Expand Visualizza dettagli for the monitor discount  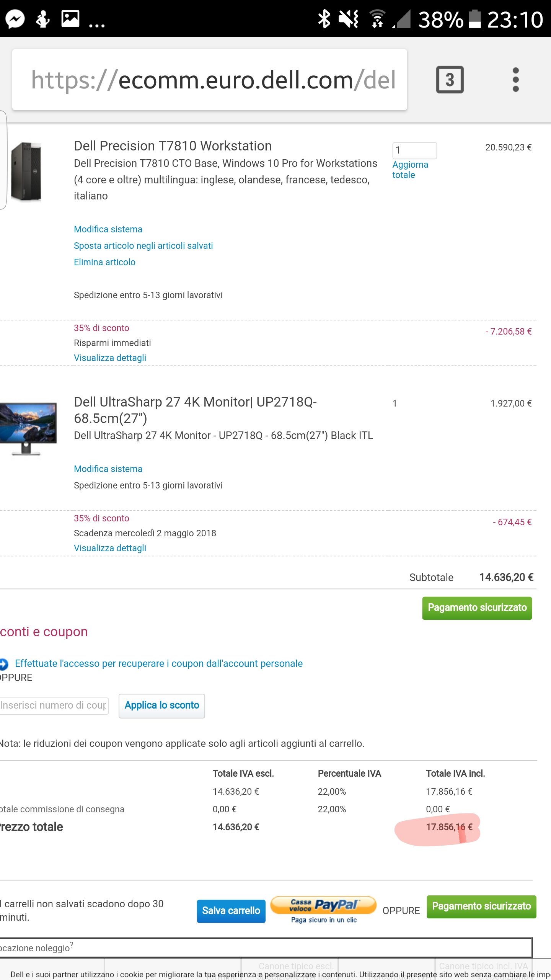(110, 548)
